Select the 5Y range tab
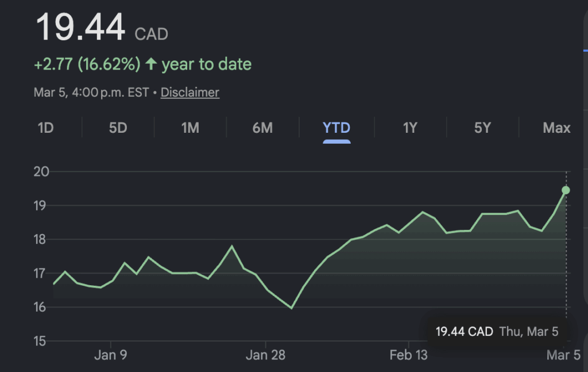Screen dimensions: 588x372 482,128
